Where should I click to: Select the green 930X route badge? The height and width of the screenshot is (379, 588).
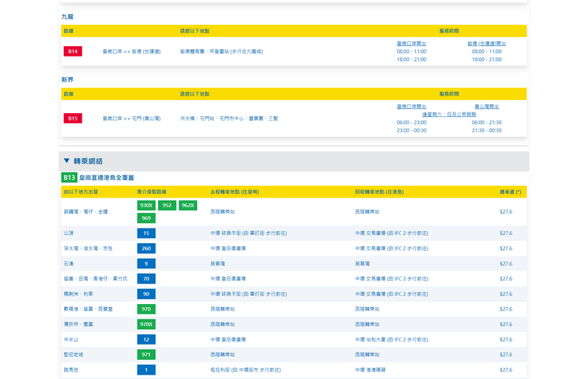click(x=146, y=206)
